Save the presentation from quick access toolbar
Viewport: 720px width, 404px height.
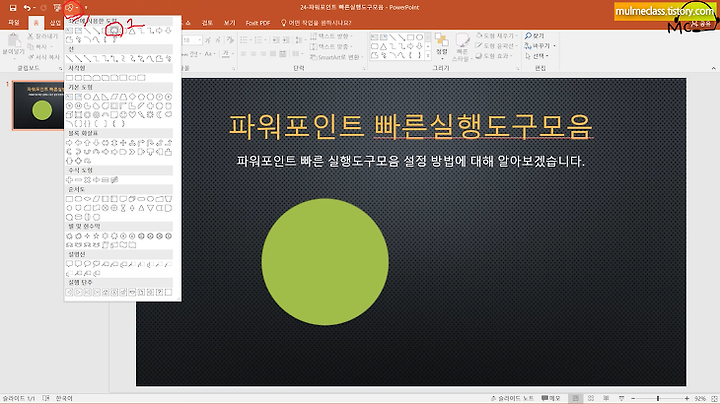(13, 7)
